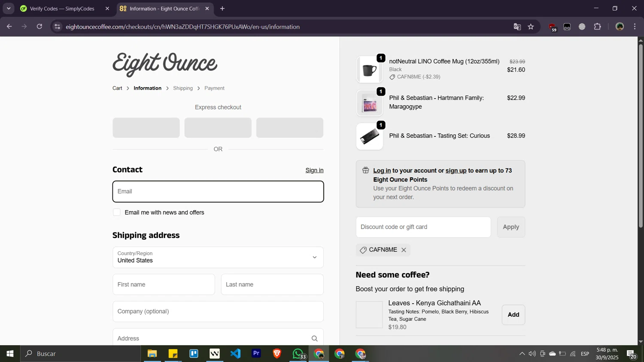Click the Tasting Set: Curious thumbnail
This screenshot has height=362, width=644.
coord(370,136)
